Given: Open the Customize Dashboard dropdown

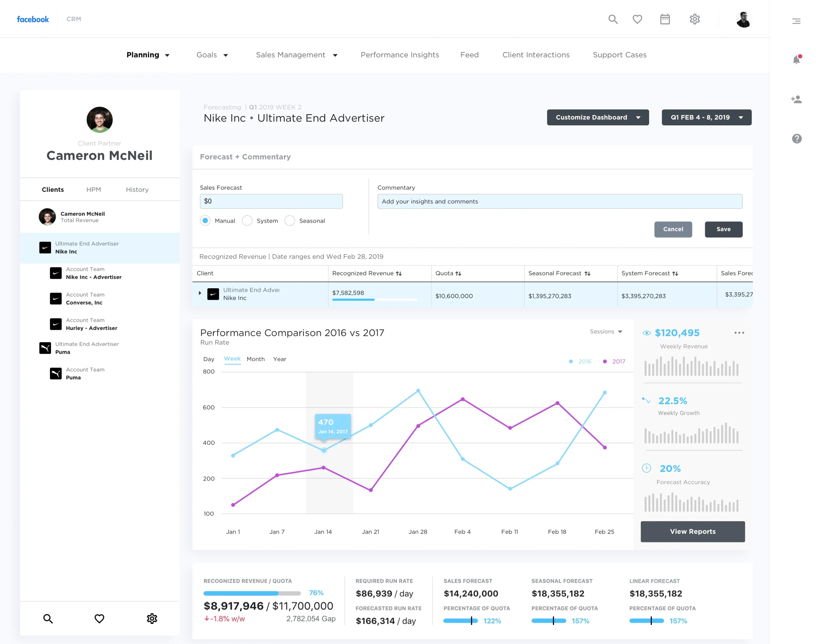Looking at the screenshot, I should [598, 117].
